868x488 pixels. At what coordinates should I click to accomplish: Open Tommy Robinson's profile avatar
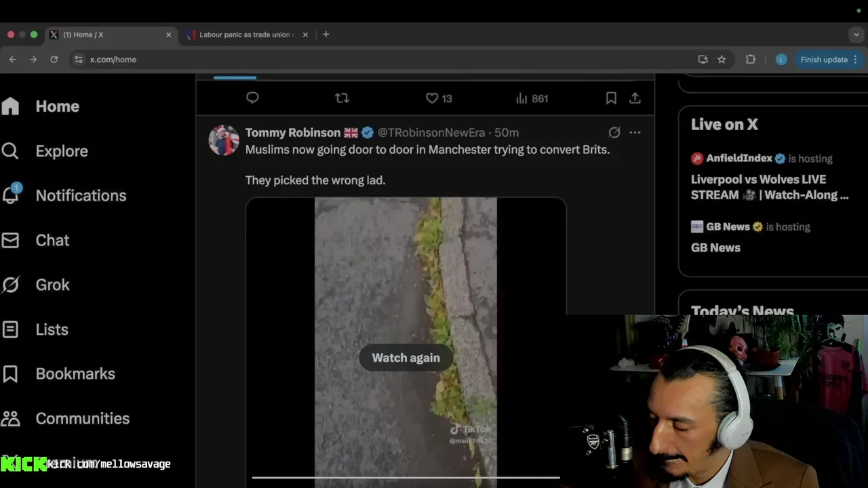[x=224, y=140]
